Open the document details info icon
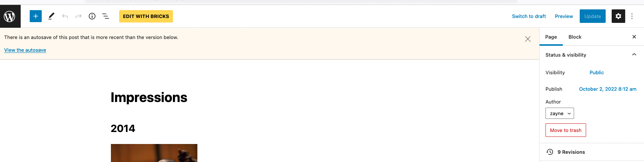 pyautogui.click(x=92, y=16)
